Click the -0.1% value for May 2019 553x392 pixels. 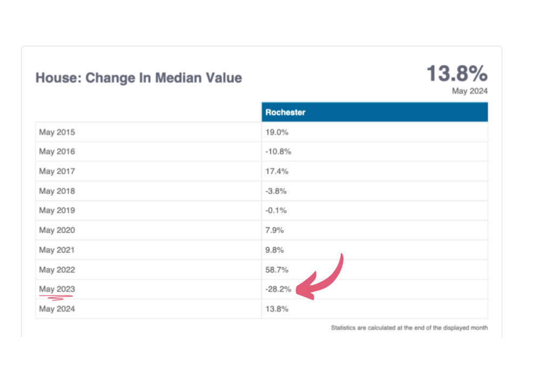pyautogui.click(x=276, y=211)
